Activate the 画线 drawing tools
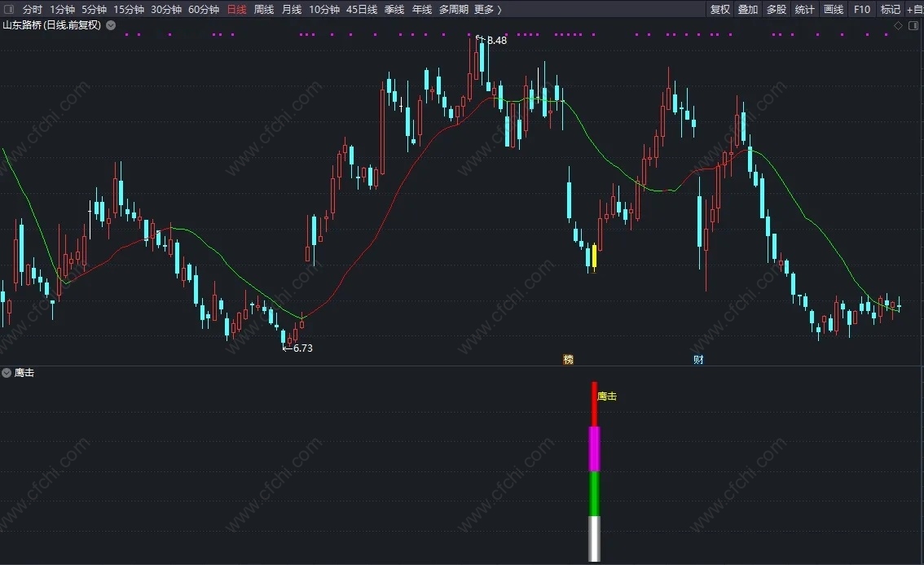This screenshot has height=565, width=924. click(x=834, y=10)
